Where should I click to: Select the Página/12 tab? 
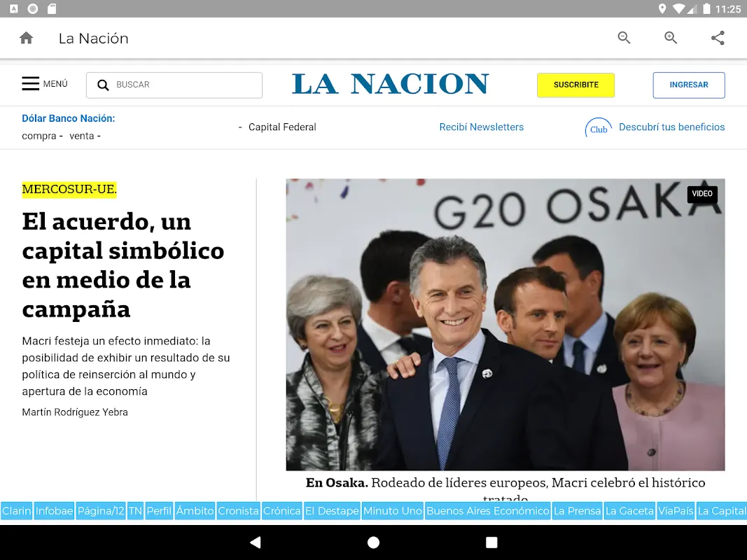(101, 511)
